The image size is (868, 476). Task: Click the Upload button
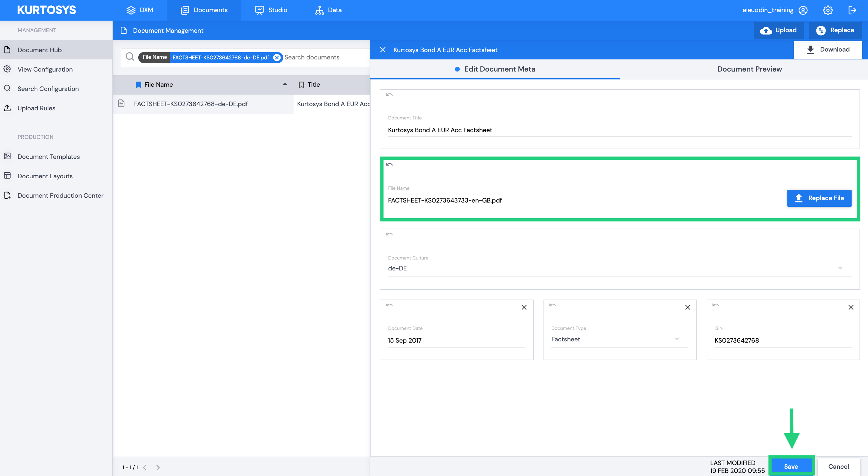point(779,30)
